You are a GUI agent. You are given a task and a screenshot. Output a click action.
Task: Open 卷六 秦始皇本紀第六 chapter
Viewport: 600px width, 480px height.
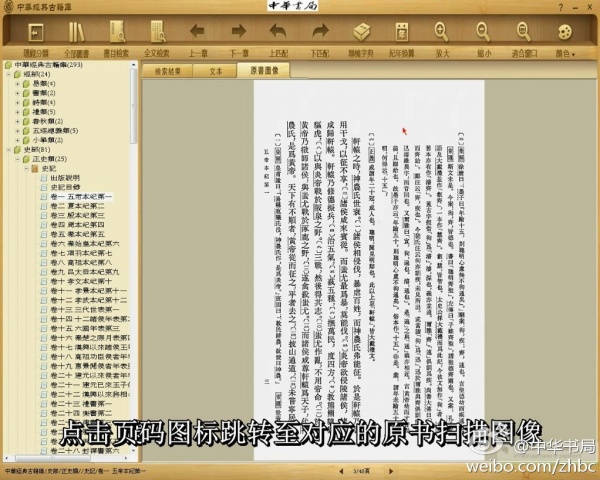pos(85,243)
